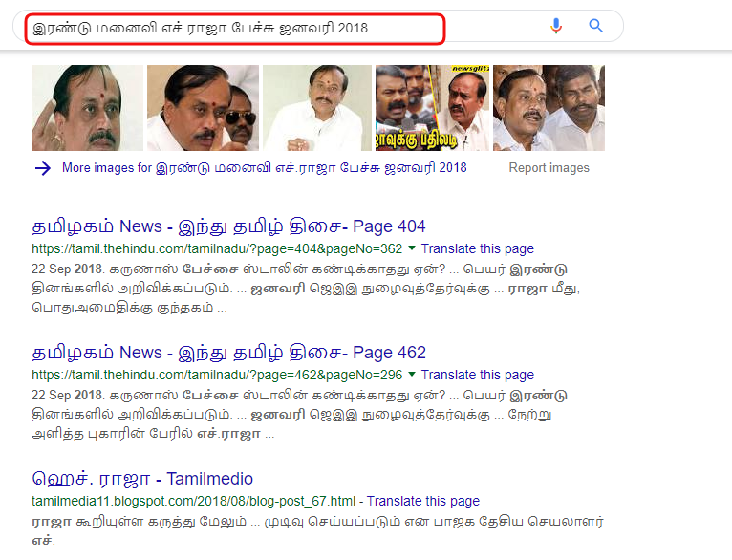
Task: Click the blue magnifier search icon
Action: pyautogui.click(x=595, y=26)
